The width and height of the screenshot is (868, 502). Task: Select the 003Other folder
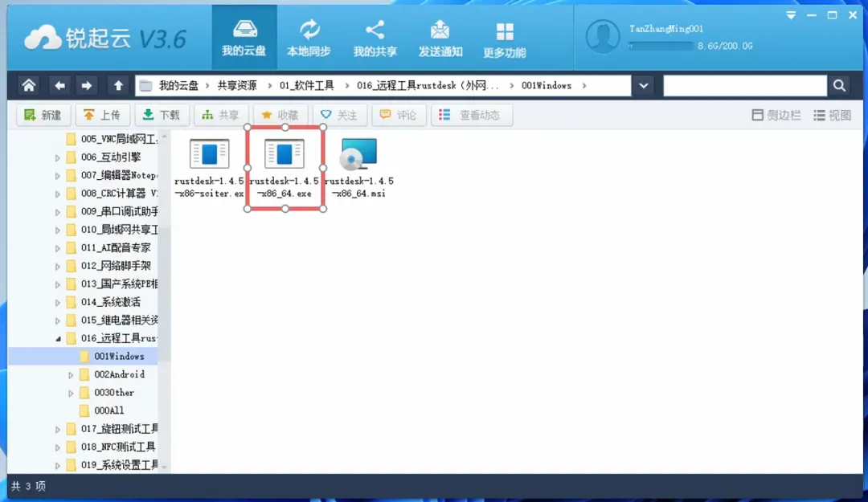(x=106, y=393)
